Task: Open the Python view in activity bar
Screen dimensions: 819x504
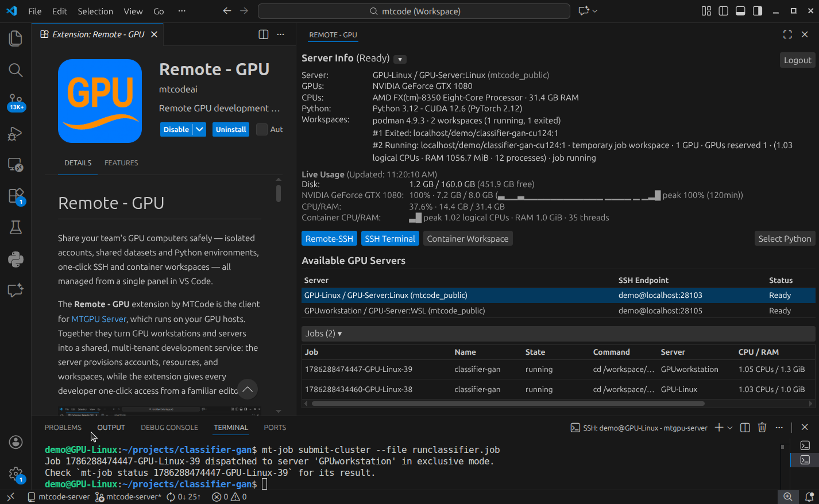Action: (x=16, y=259)
